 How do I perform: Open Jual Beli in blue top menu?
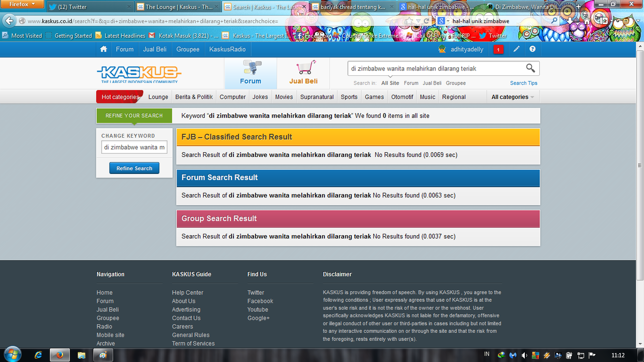(155, 49)
